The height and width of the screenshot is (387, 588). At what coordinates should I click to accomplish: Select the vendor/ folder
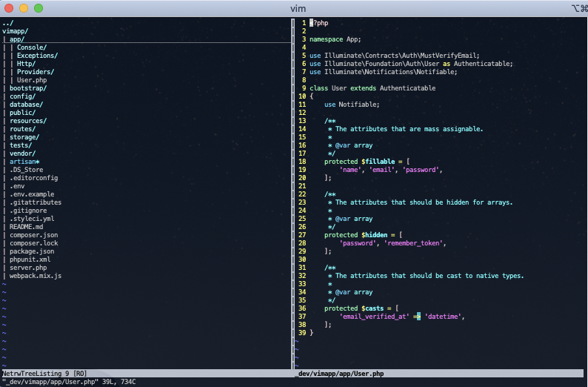coord(22,153)
